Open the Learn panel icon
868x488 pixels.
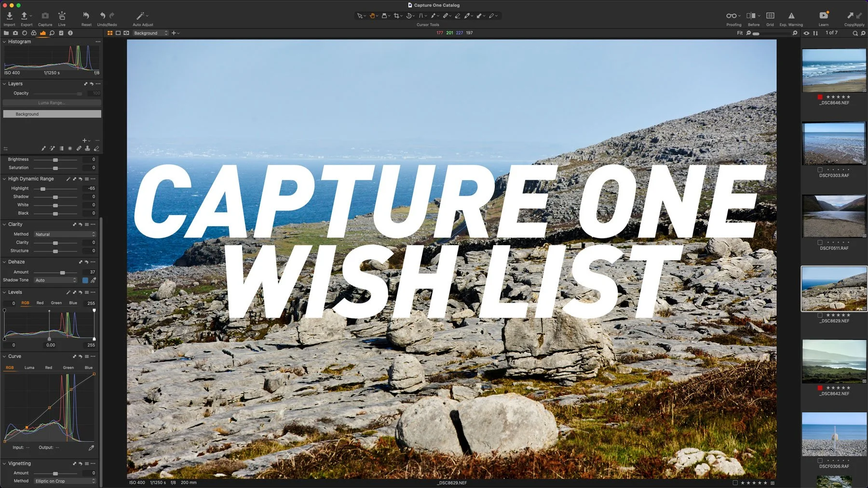tap(823, 16)
